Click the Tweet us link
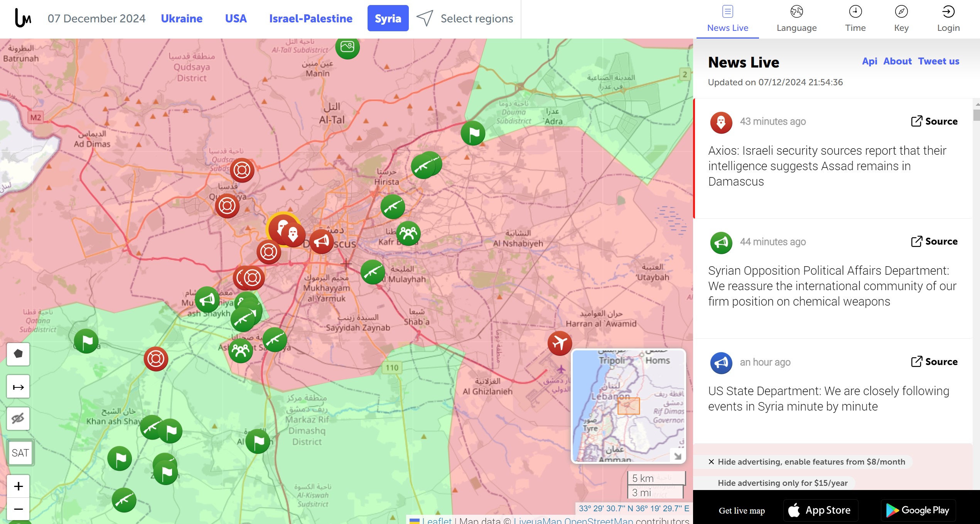The image size is (980, 524). (x=938, y=61)
